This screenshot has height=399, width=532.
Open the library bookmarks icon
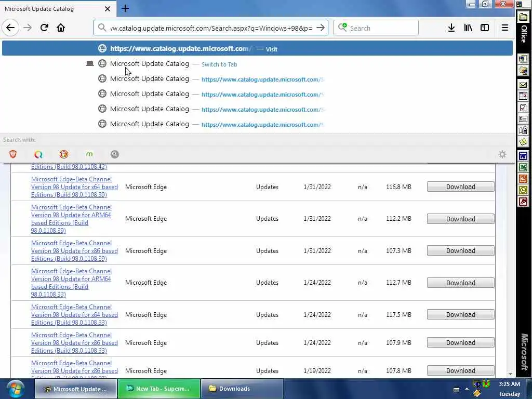(x=468, y=28)
